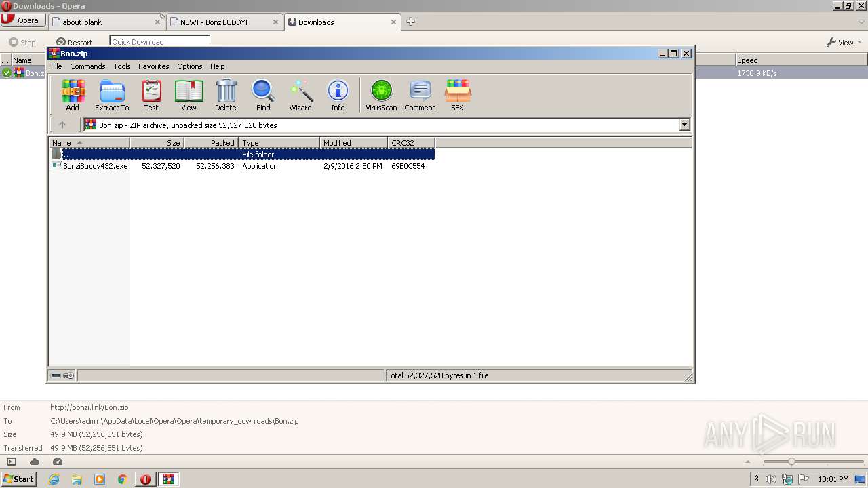The height and width of the screenshot is (488, 868).
Task: Click the Start button
Action: 18,479
